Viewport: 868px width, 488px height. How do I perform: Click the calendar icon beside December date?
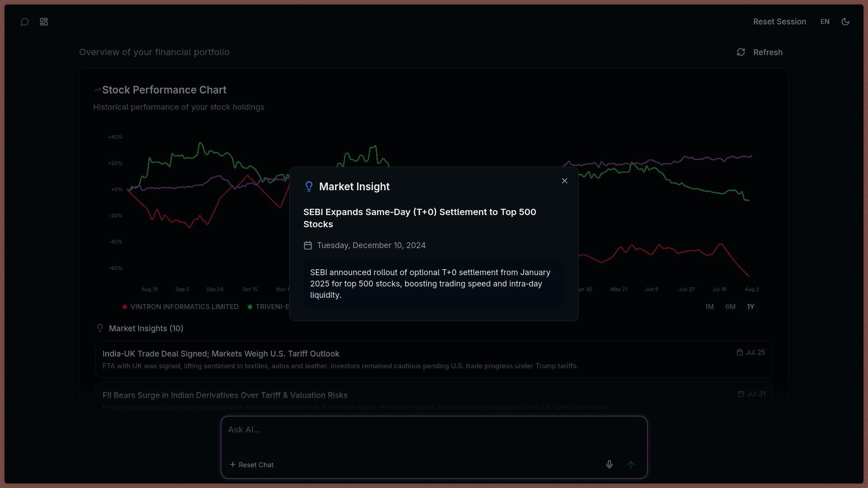coord(308,245)
